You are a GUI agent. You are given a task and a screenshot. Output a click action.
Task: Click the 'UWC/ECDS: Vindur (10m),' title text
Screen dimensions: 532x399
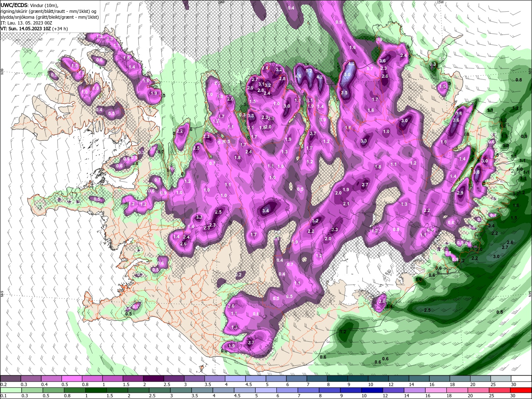(x=30, y=5)
